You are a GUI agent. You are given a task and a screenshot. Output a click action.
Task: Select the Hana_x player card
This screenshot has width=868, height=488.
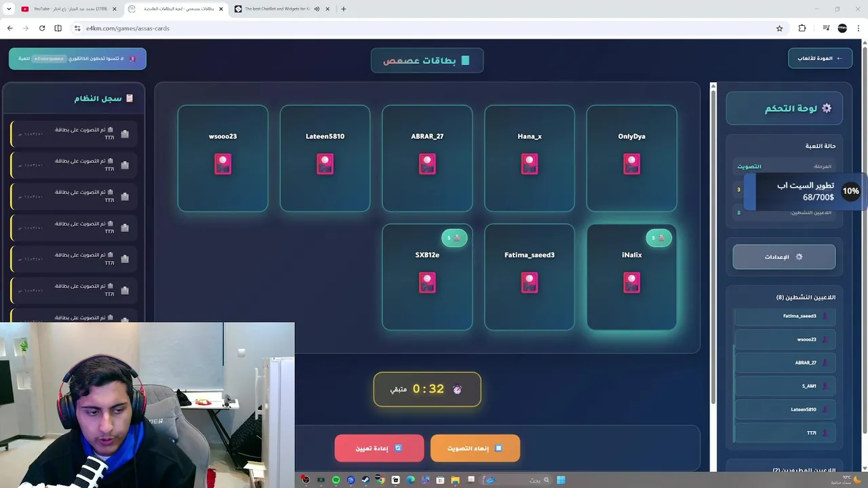point(530,158)
